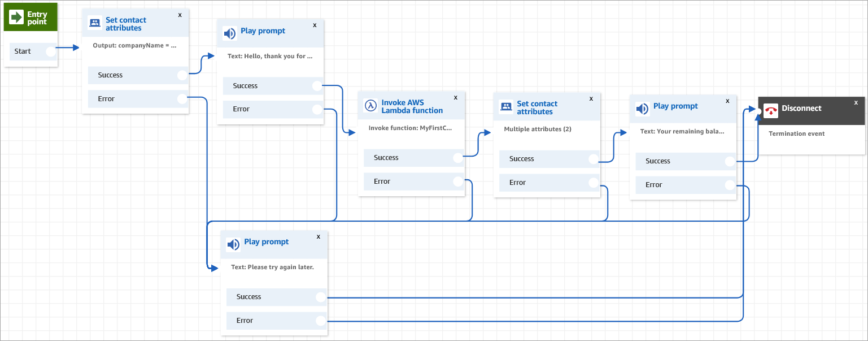Click the speaker icon on try again prompt
The height and width of the screenshot is (341, 868).
pyautogui.click(x=233, y=244)
